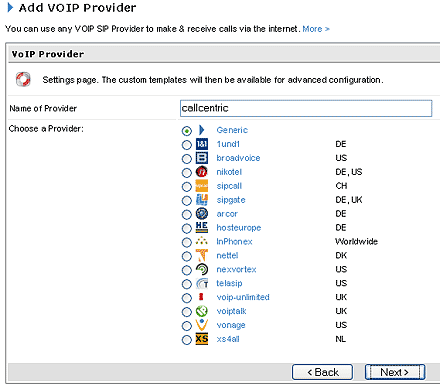Image resolution: width=440 pixels, height=386 pixels.
Task: Open the More link
Action: 316,29
